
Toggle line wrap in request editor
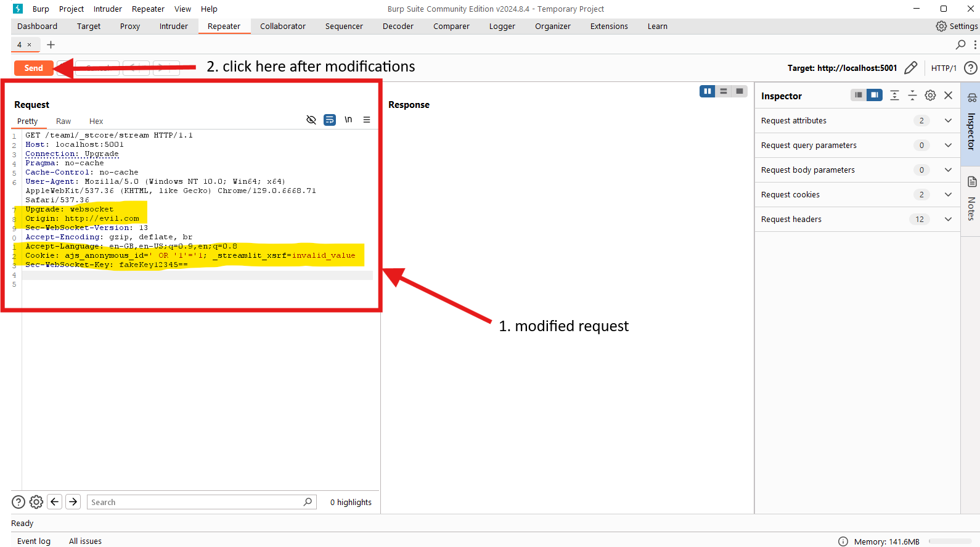click(x=330, y=120)
